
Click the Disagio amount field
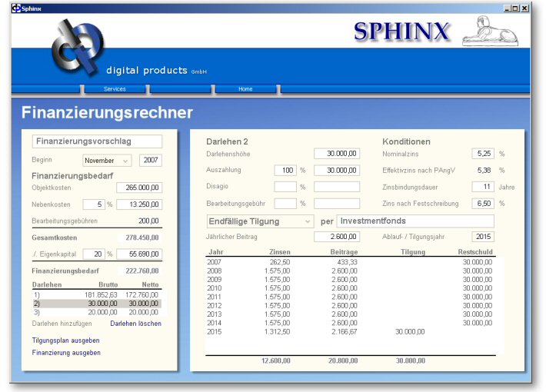337,187
